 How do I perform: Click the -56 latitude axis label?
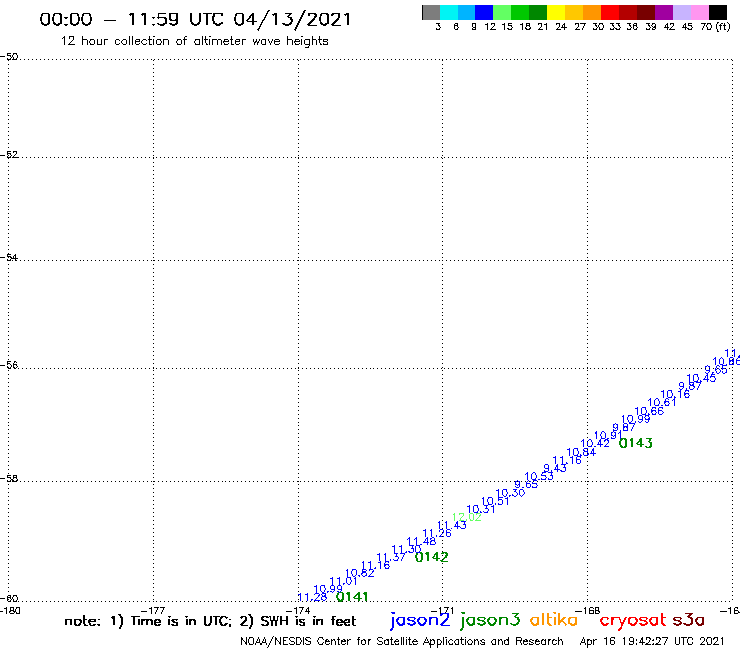click(x=9, y=365)
